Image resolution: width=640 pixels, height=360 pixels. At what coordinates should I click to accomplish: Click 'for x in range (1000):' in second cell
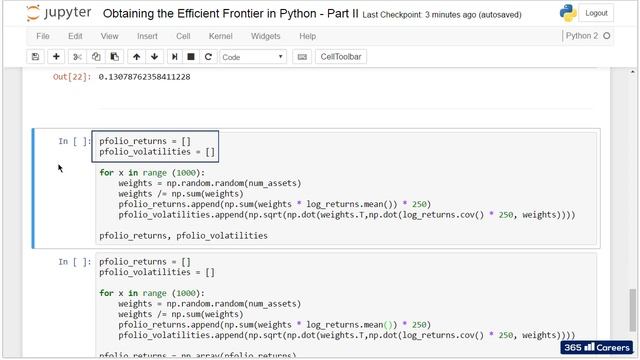[x=152, y=293]
